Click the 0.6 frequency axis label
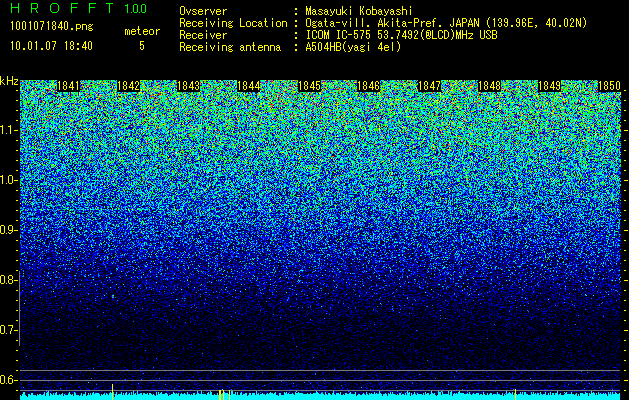 click(9, 380)
